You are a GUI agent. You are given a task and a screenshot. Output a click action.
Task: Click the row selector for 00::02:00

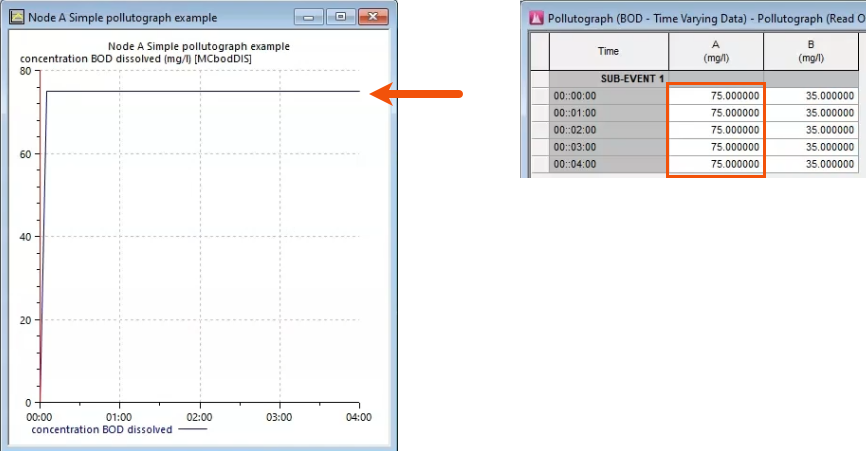[540, 130]
